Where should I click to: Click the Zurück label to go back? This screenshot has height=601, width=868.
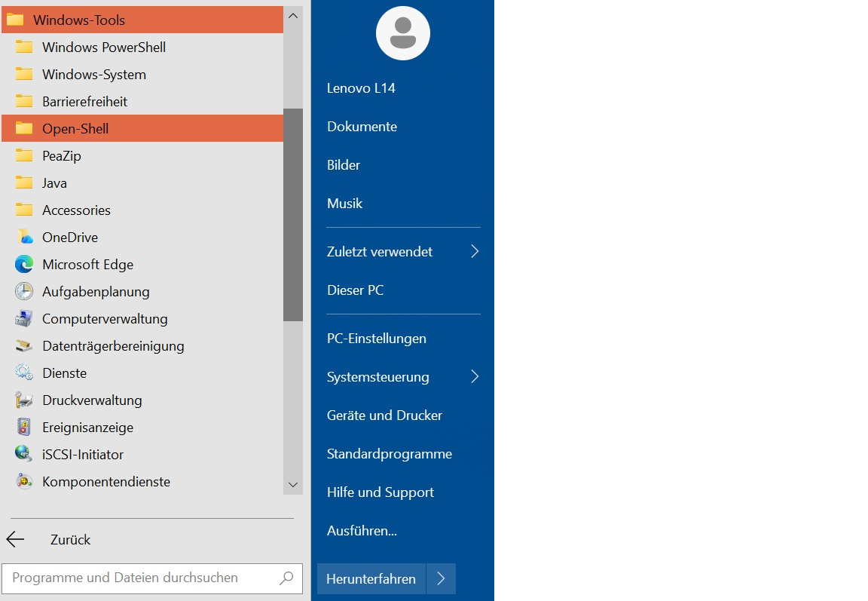(x=70, y=539)
